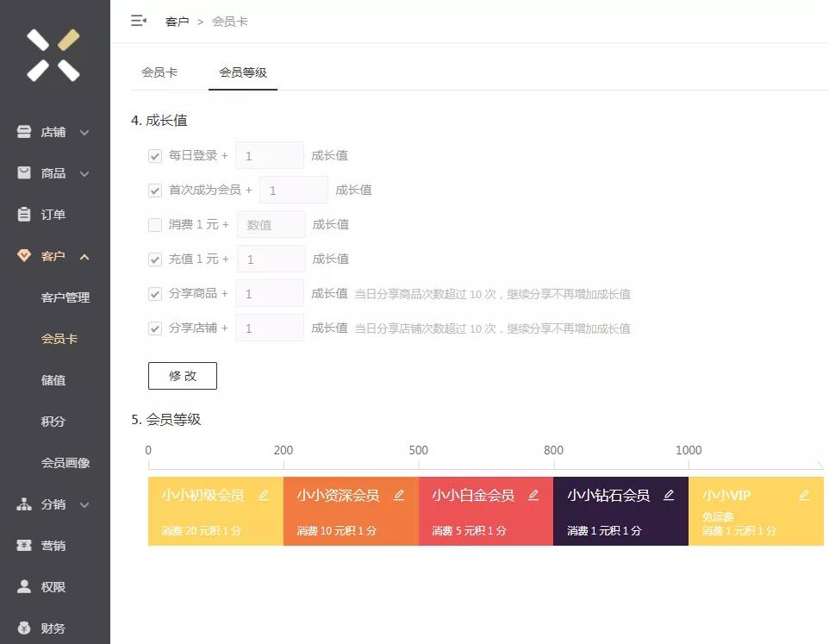The width and height of the screenshot is (829, 644).
Task: Collapse the 客户 sidebar menu chevron
Action: pyautogui.click(x=84, y=257)
